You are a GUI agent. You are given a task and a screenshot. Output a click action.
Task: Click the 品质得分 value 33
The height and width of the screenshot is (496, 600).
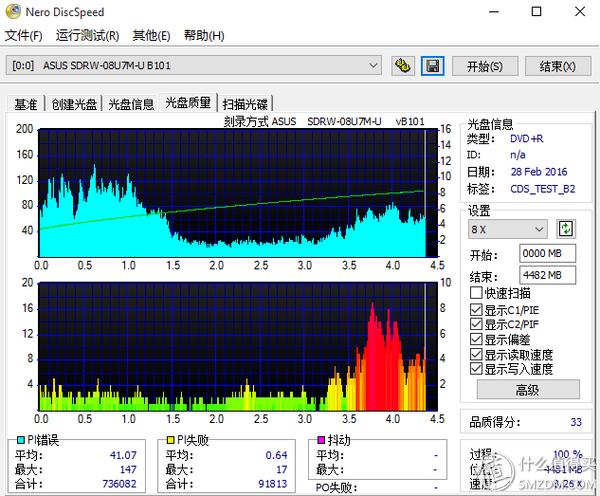tap(576, 422)
